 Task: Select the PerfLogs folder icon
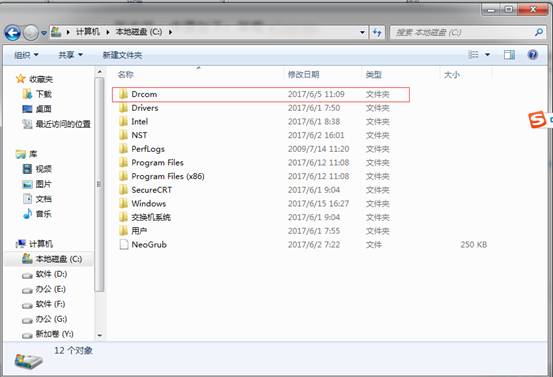pyautogui.click(x=123, y=149)
